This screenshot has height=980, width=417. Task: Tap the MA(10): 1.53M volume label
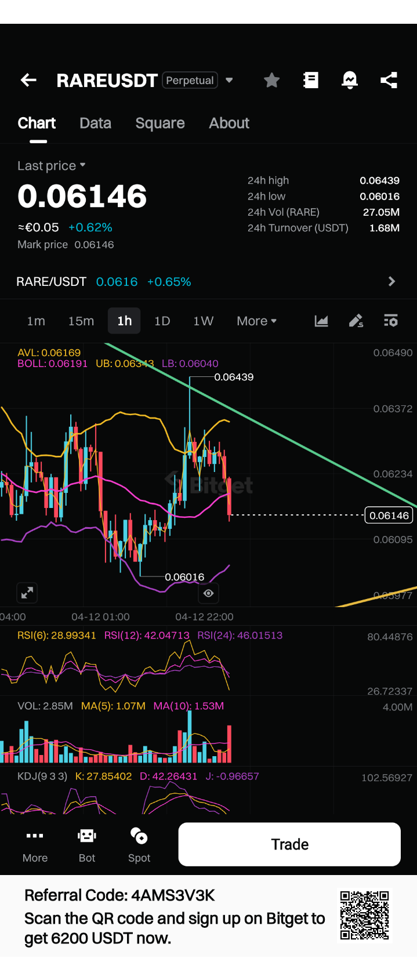188,706
